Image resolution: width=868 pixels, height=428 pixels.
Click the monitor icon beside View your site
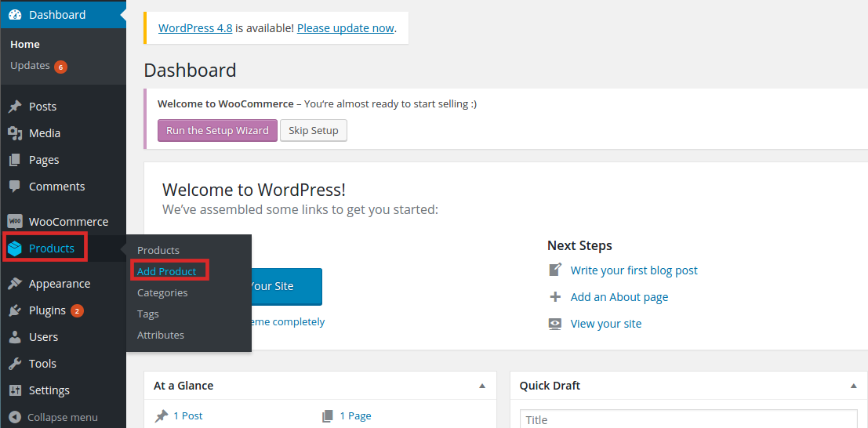click(x=555, y=324)
